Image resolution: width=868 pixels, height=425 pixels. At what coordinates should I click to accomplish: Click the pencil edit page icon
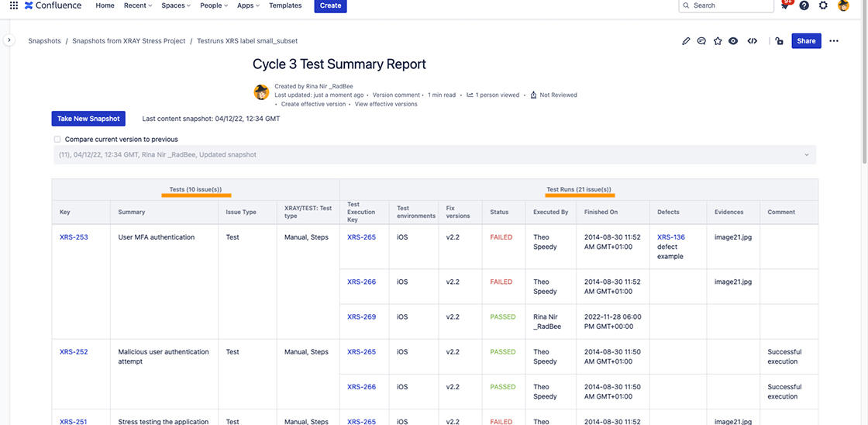pyautogui.click(x=686, y=41)
